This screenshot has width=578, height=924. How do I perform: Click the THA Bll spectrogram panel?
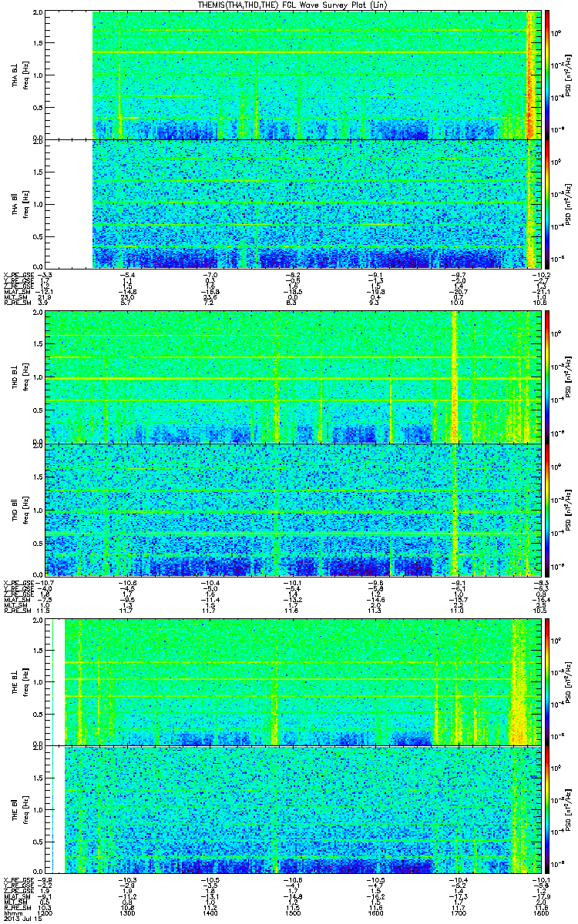coord(293,204)
